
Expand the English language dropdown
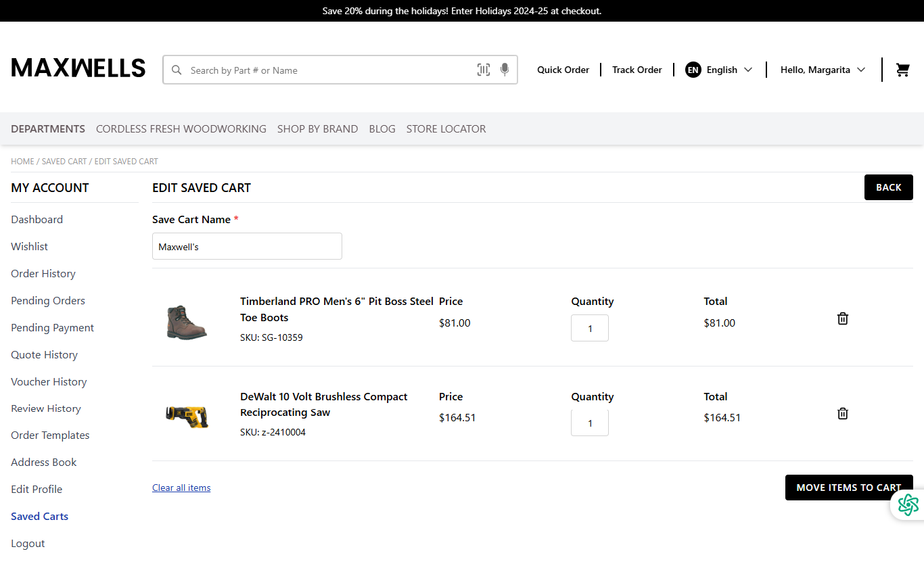(719, 70)
